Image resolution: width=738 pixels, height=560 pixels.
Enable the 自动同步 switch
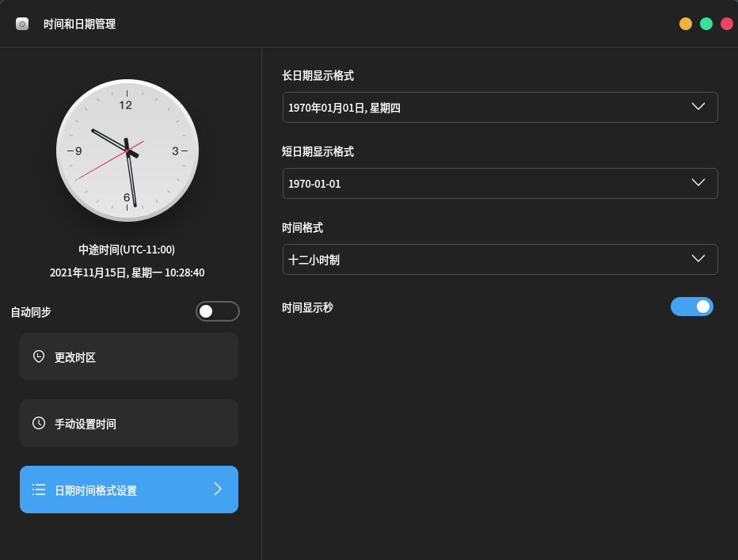217,311
